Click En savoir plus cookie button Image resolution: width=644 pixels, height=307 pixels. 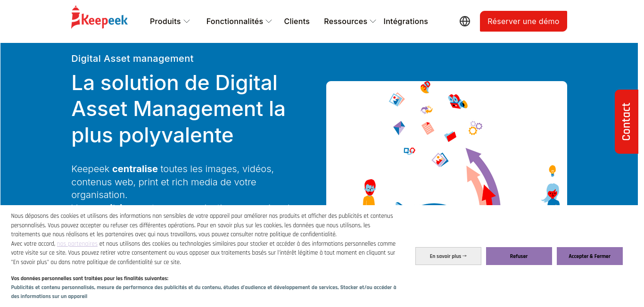pyautogui.click(x=448, y=256)
